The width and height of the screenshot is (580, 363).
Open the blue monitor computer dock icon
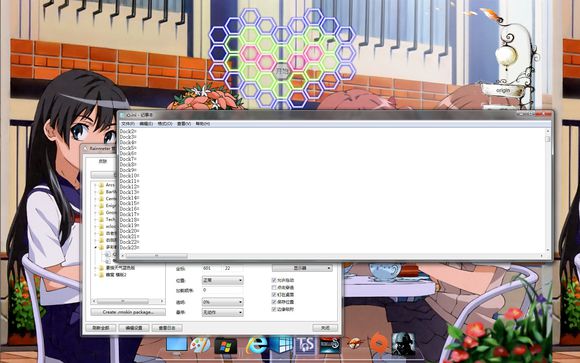pos(177,344)
